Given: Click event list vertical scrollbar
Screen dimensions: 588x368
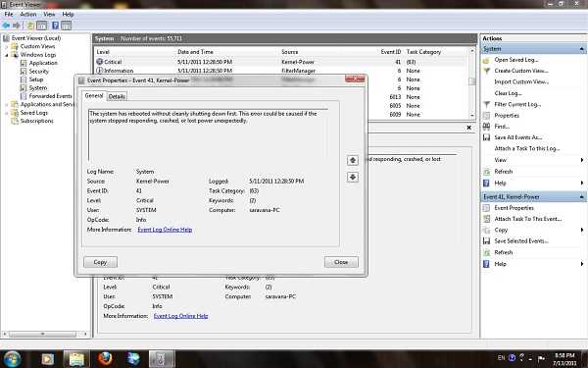Looking at the screenshot, I should (x=472, y=81).
